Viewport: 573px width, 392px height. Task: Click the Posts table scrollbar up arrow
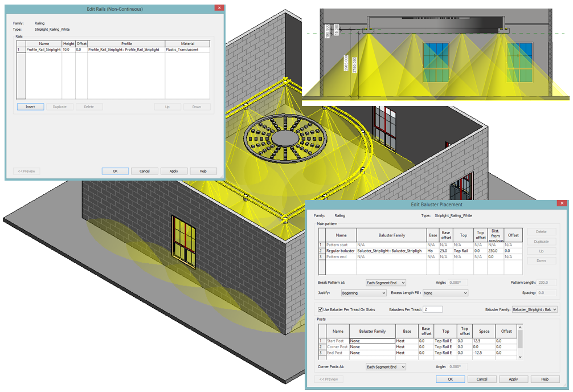pos(520,327)
